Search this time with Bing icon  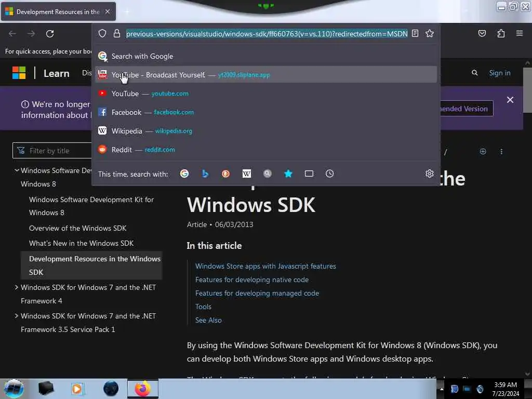pyautogui.click(x=205, y=174)
